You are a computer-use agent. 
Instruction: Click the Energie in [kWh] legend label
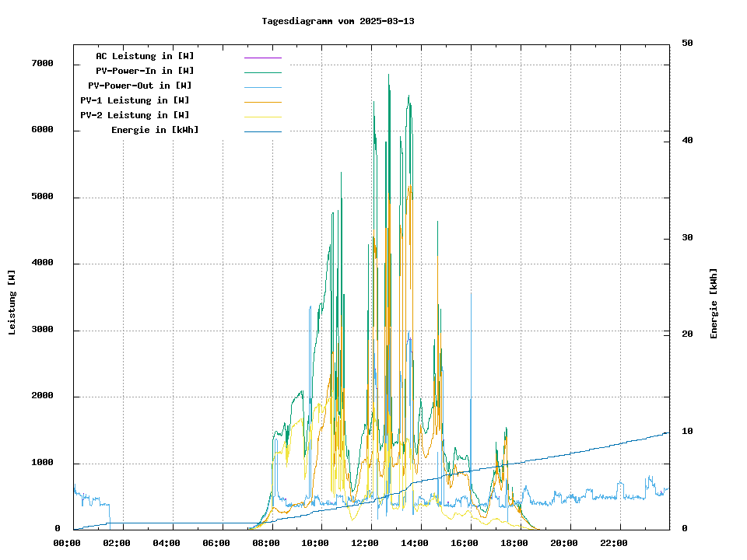pyautogui.click(x=155, y=130)
